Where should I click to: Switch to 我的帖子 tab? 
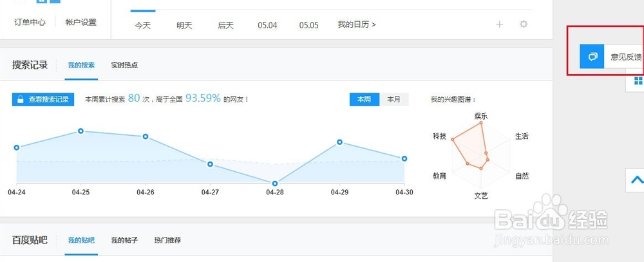pyautogui.click(x=124, y=240)
